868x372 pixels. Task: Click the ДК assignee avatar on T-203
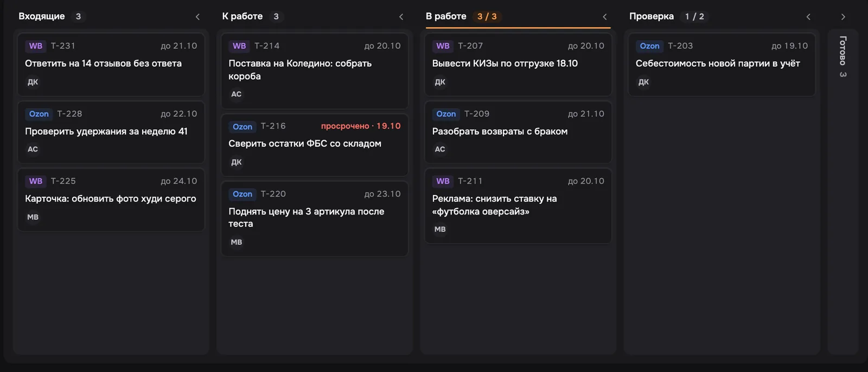(x=643, y=82)
